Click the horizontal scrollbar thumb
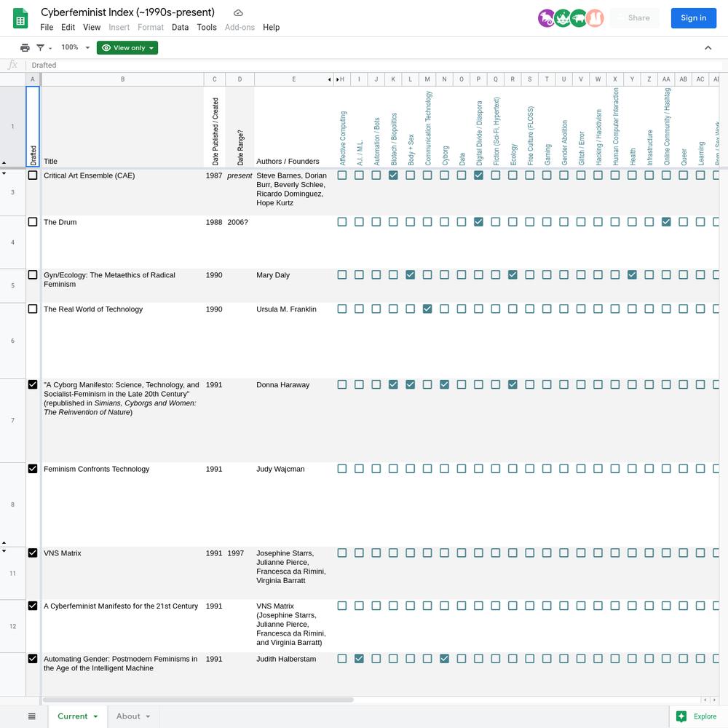The width and height of the screenshot is (728, 728). pos(198,700)
